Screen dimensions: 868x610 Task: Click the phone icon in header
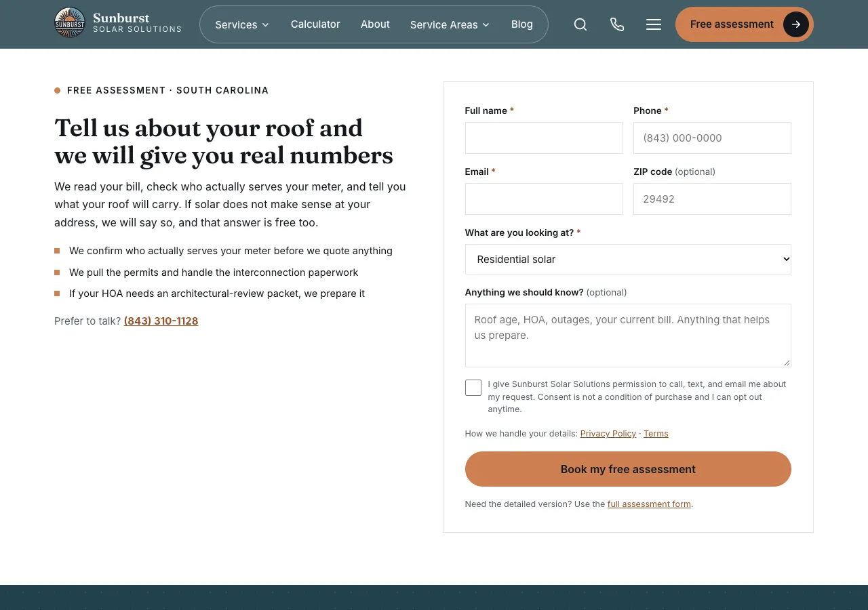click(617, 24)
